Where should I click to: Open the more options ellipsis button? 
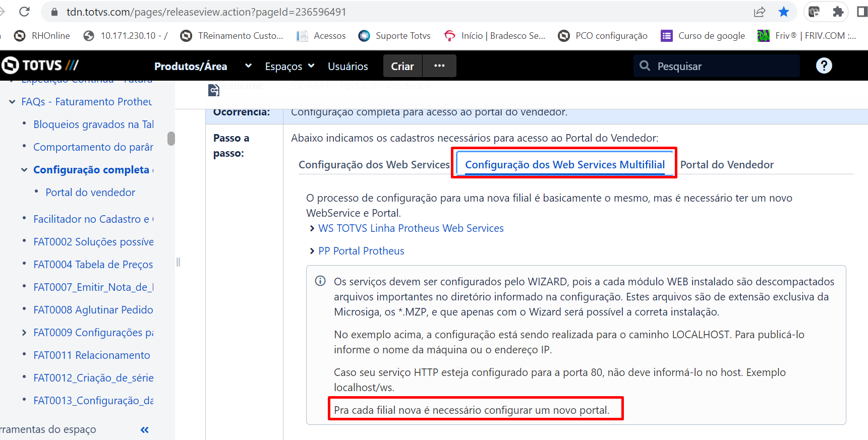[439, 66]
